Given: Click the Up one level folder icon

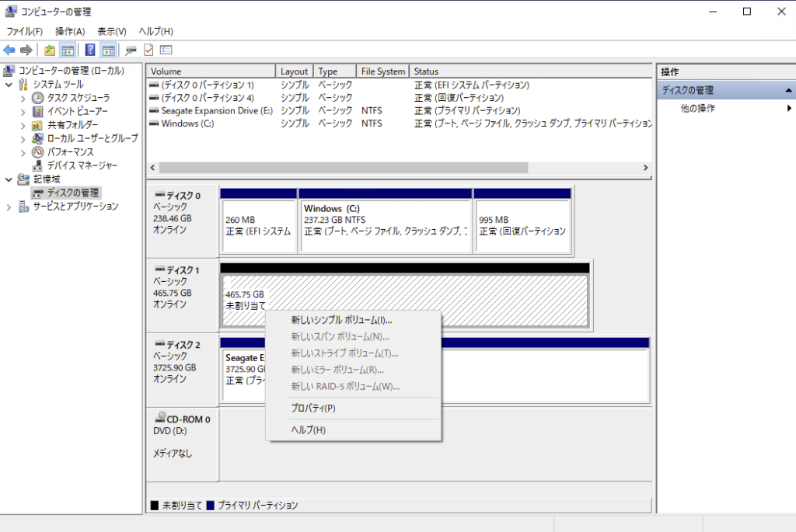Looking at the screenshot, I should [50, 50].
